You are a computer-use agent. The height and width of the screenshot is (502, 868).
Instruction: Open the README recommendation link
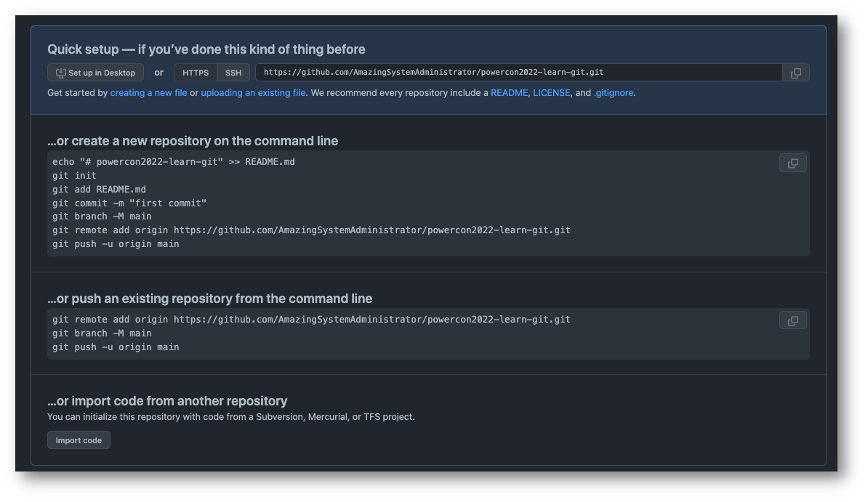(509, 93)
